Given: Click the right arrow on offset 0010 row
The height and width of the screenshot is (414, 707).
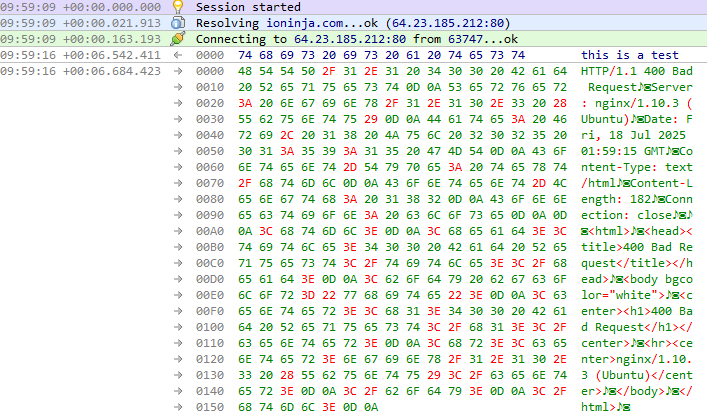Looking at the screenshot, I should point(178,87).
